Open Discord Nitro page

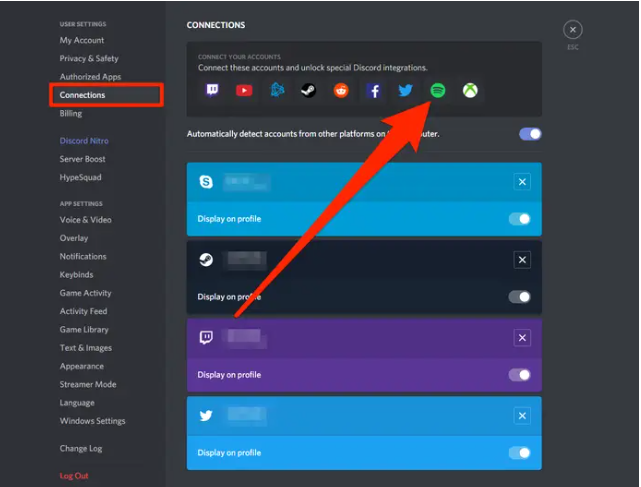click(x=84, y=141)
